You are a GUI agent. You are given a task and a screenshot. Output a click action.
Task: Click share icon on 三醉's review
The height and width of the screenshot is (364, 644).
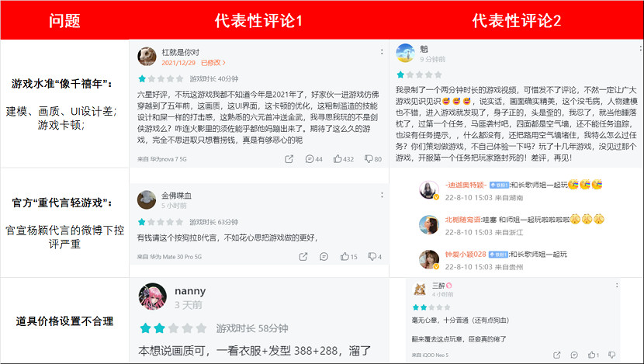pyautogui.click(x=557, y=355)
